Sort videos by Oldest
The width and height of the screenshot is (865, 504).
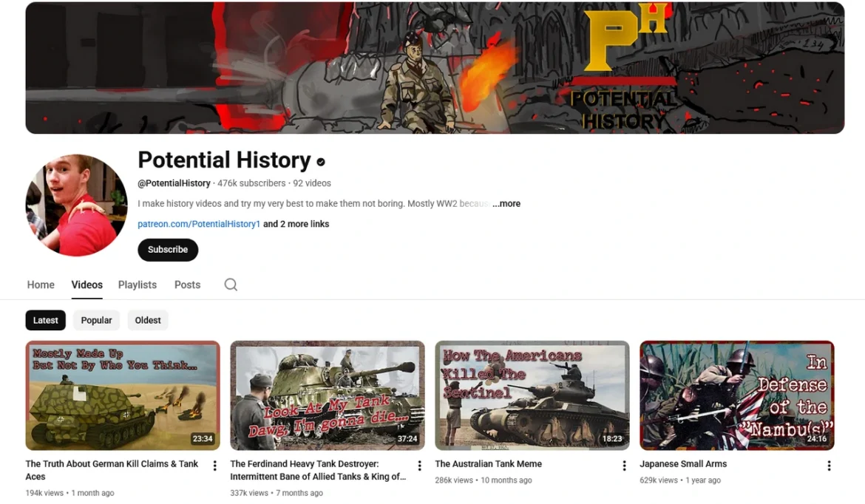point(148,321)
